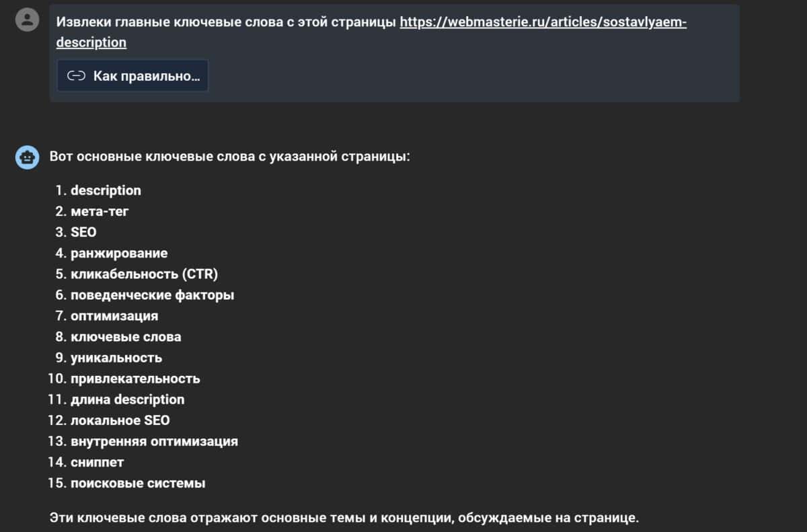
Task: Select the person silhouette inside the grey circle
Action: [x=26, y=19]
